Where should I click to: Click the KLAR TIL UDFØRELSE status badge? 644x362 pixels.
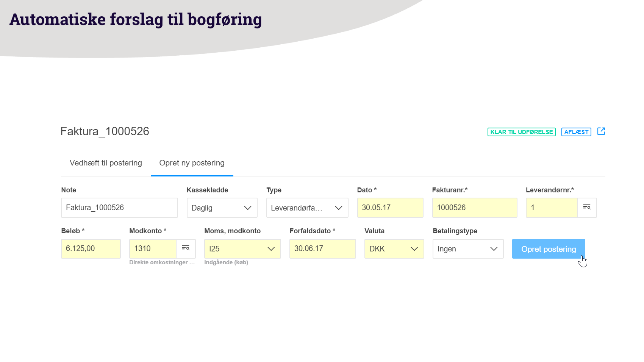pos(521,132)
